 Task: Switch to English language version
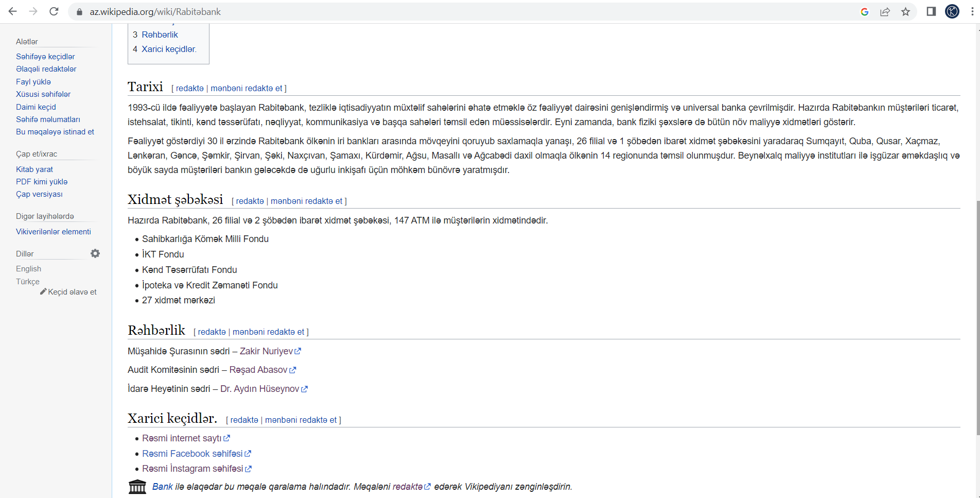[28, 269]
